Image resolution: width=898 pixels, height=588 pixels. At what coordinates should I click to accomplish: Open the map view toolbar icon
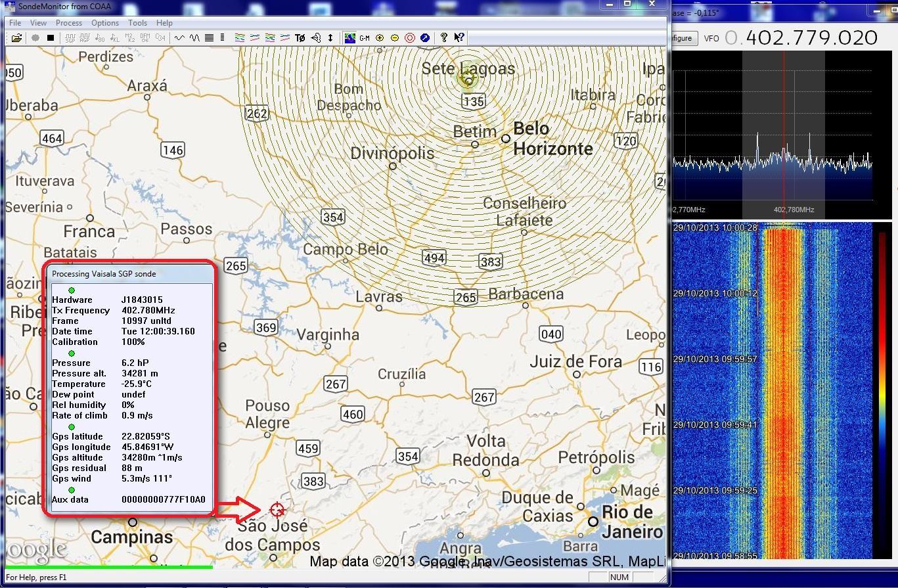click(x=350, y=38)
